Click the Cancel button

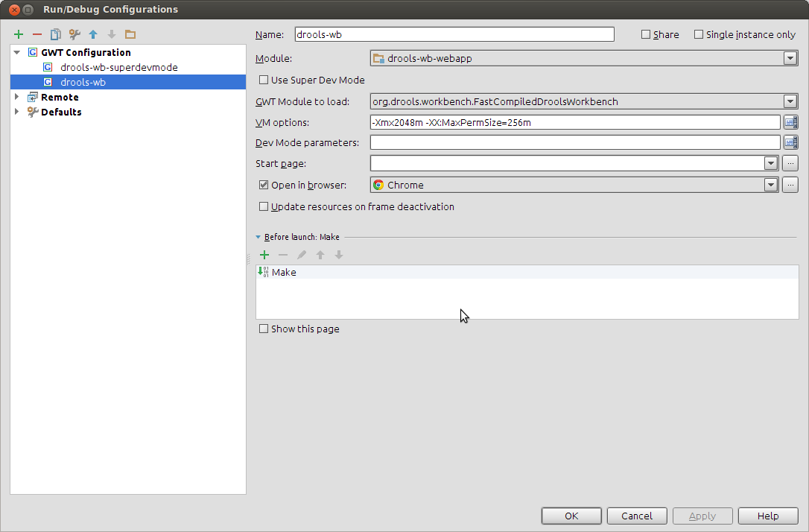(x=637, y=516)
